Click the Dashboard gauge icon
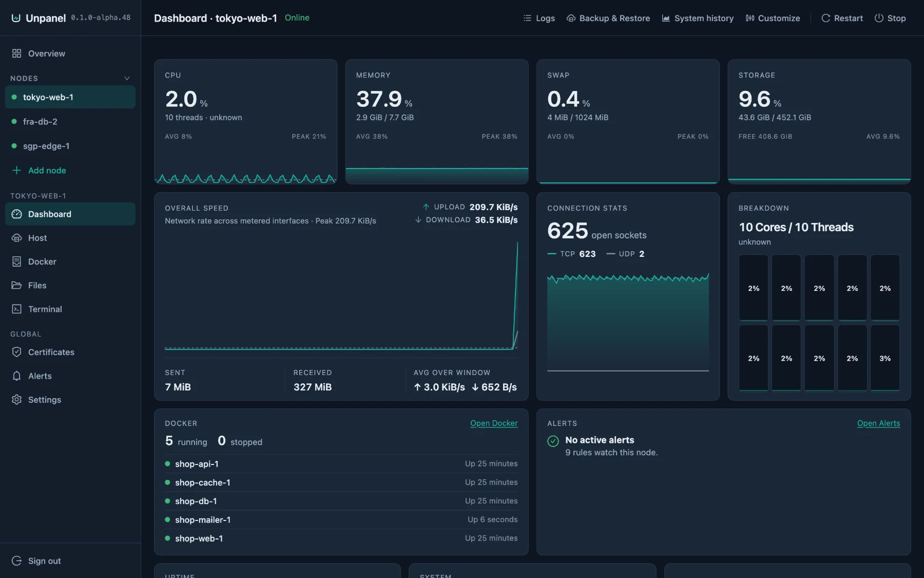This screenshot has width=924, height=578. (x=16, y=214)
